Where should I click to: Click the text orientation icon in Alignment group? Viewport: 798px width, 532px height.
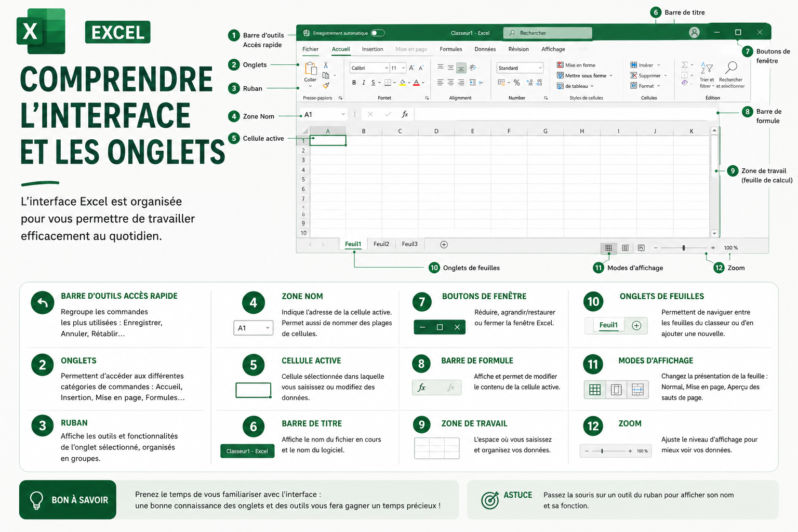(473, 68)
